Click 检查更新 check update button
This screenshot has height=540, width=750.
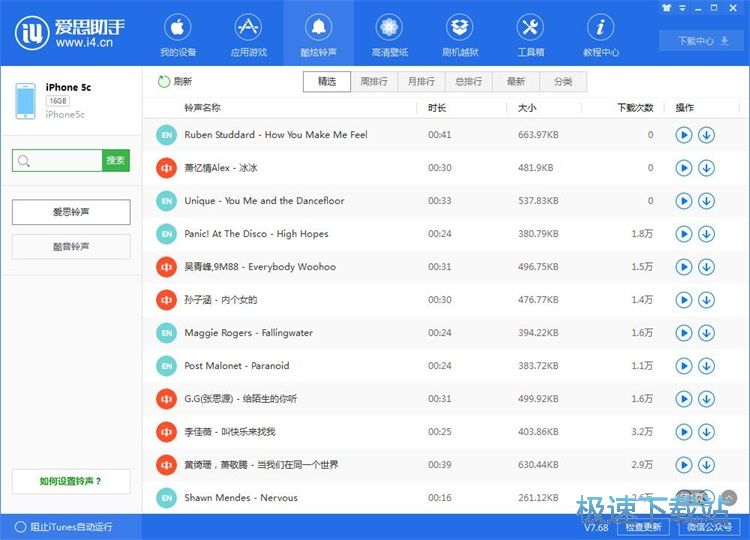point(644,527)
